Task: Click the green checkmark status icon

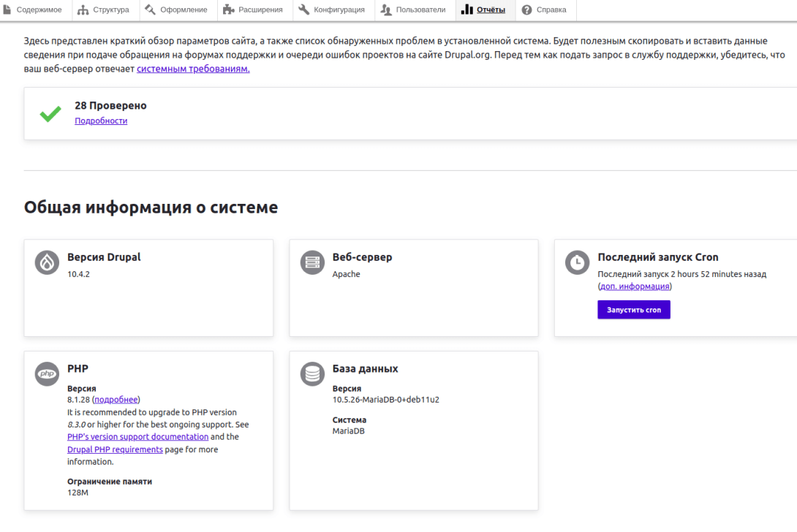Action: pos(50,113)
